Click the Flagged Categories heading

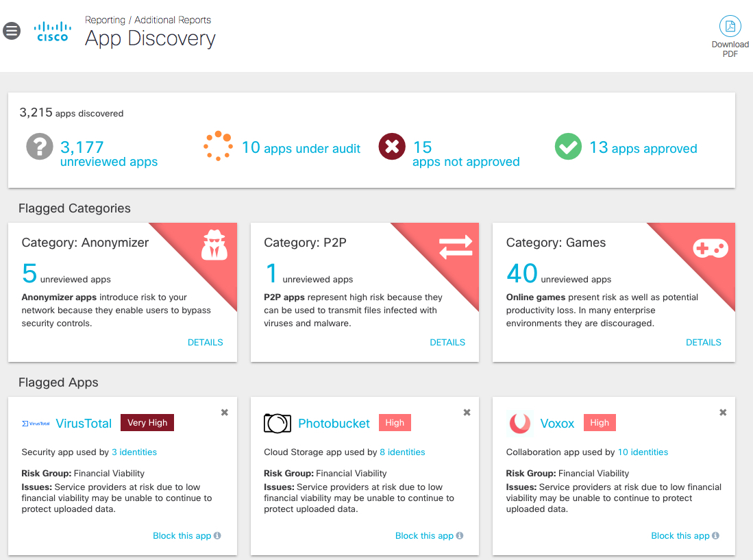(x=75, y=208)
